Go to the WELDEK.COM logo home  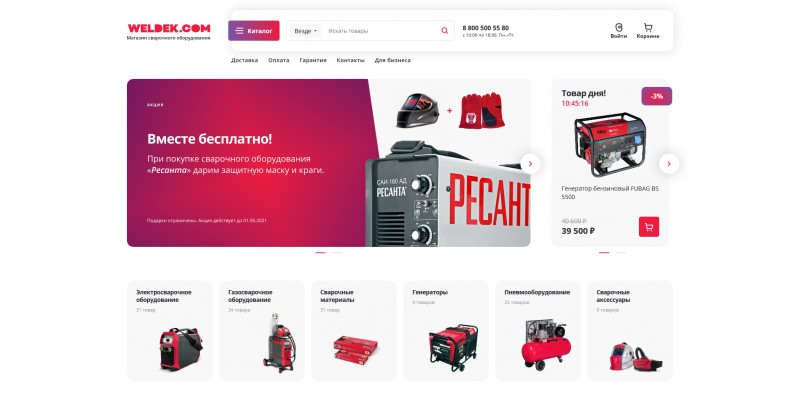pyautogui.click(x=168, y=31)
